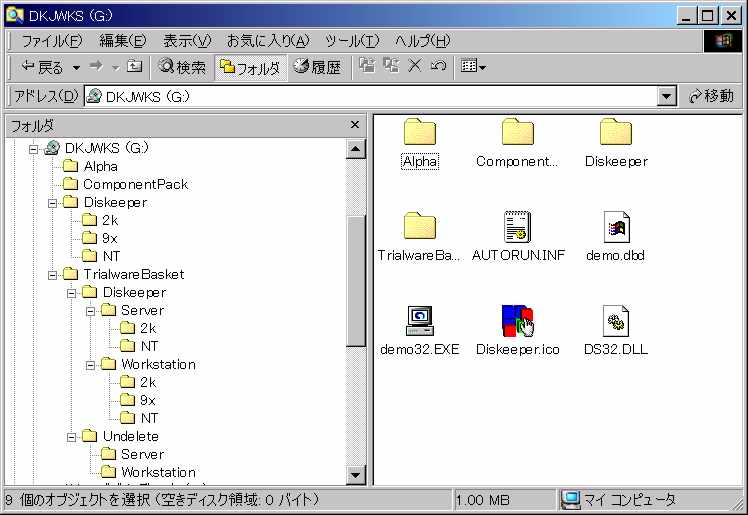The width and height of the screenshot is (748, 515).
Task: Select Alpha in the folder tree
Action: [x=100, y=166]
